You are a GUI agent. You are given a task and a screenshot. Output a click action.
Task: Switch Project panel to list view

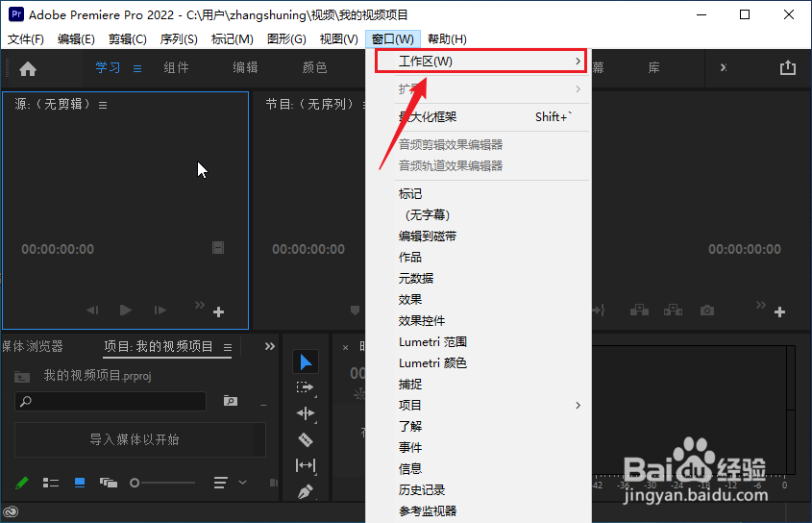[50, 483]
